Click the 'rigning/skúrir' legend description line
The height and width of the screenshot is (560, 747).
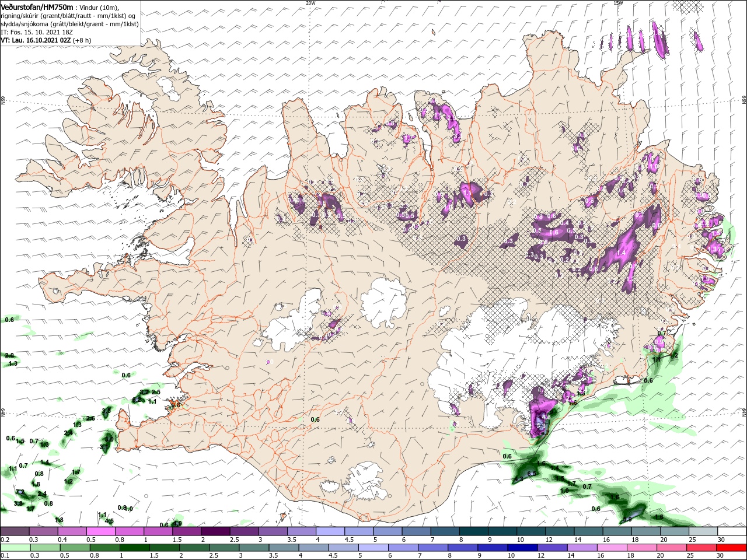point(69,16)
